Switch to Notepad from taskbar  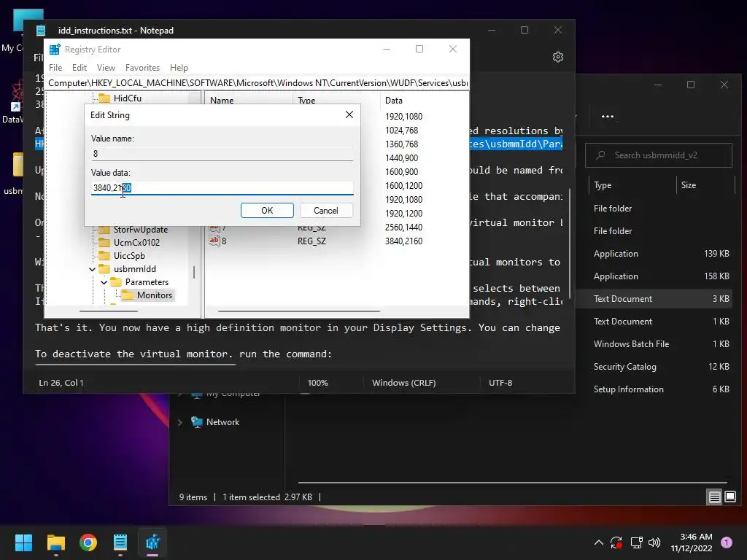pyautogui.click(x=120, y=542)
